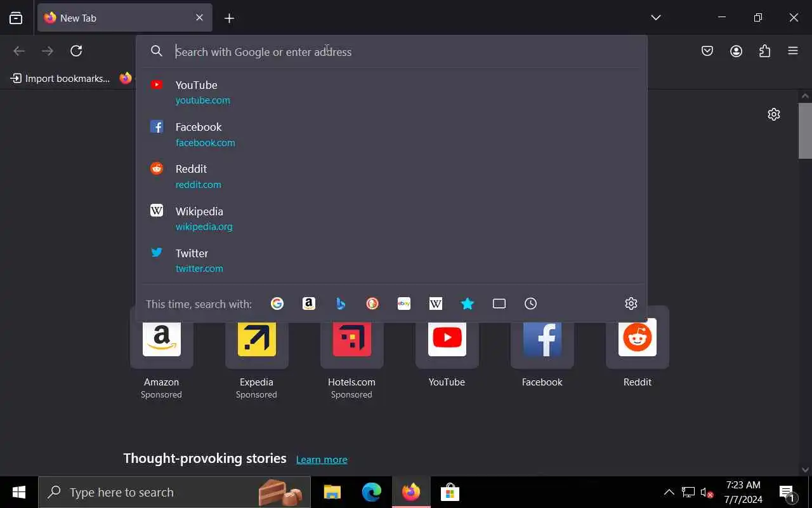Image resolution: width=812 pixels, height=508 pixels.
Task: Focus the address bar search field
Action: (x=391, y=51)
